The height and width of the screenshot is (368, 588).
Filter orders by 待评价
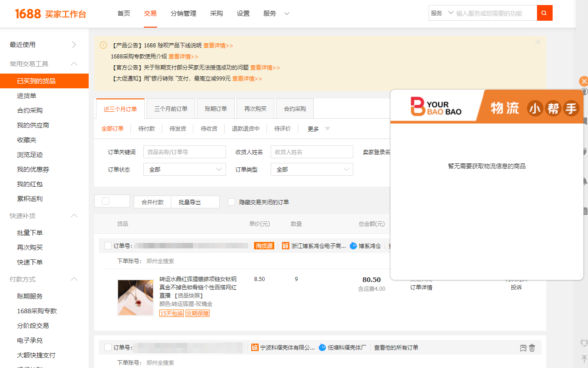click(x=283, y=129)
